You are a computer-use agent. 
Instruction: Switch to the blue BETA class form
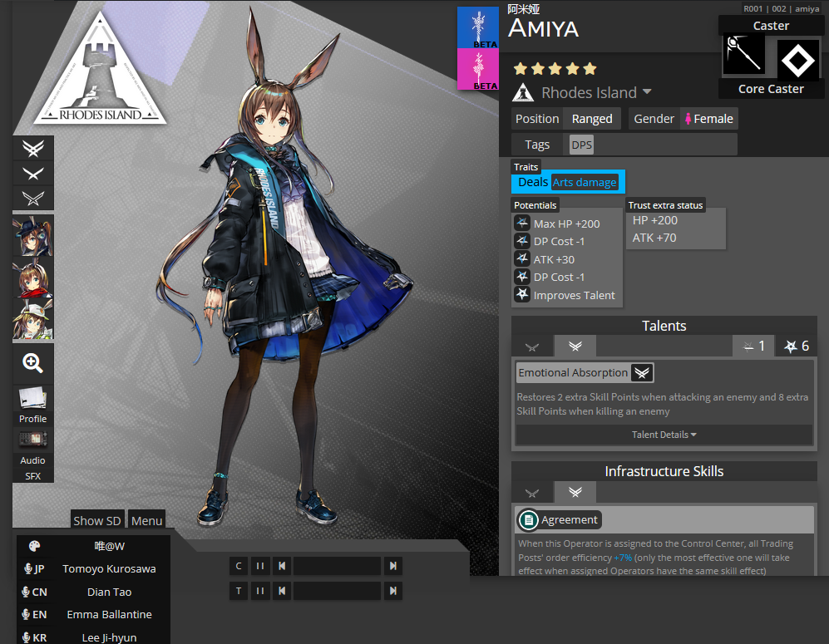[x=478, y=28]
